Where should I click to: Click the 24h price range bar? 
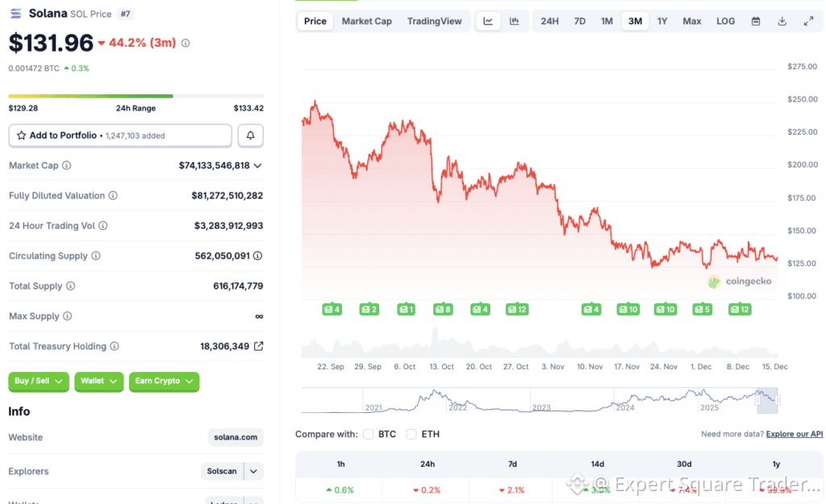click(136, 94)
